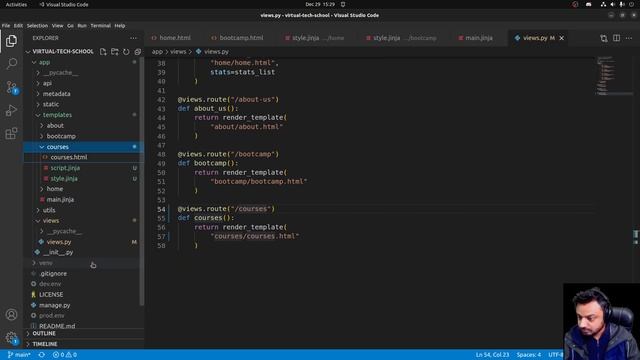Open Explorer panel more actions menu

[x=133, y=38]
